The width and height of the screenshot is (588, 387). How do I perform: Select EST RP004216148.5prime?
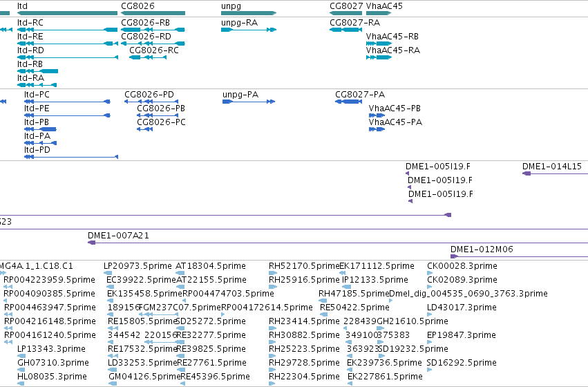[x=50, y=322]
